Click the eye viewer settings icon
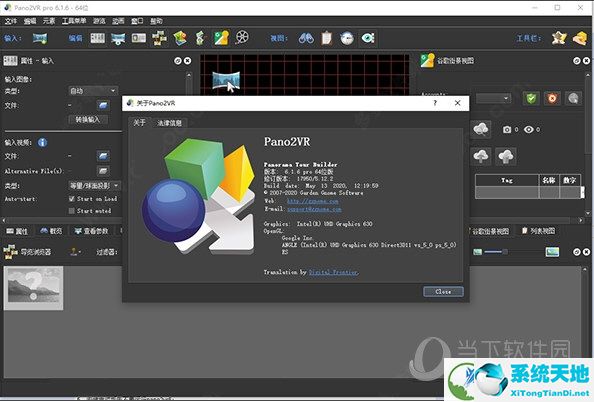 click(x=368, y=38)
